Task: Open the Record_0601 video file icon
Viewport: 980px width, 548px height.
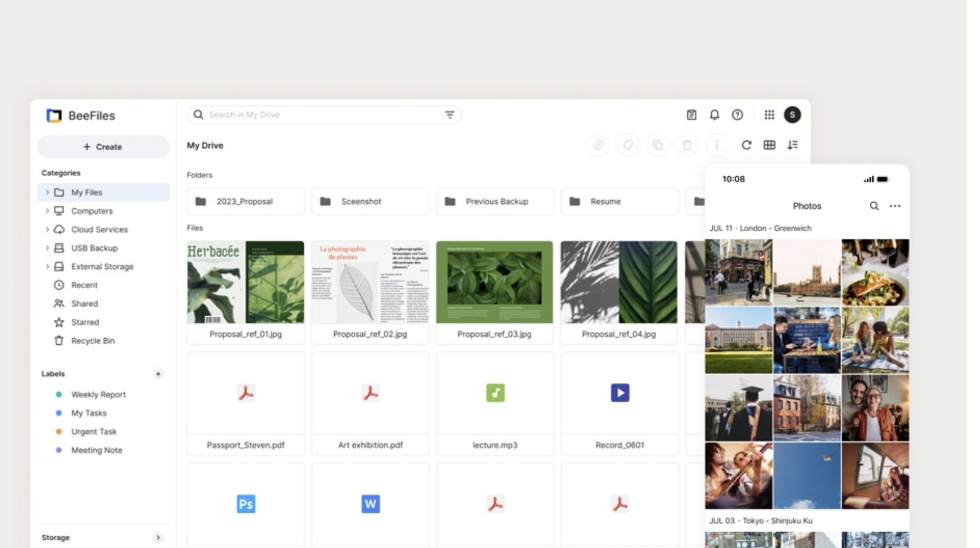Action: [620, 393]
